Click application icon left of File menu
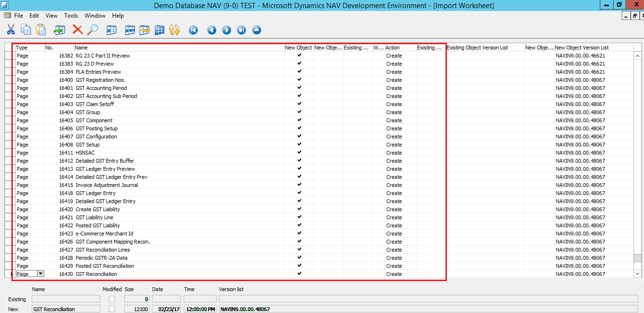 pyautogui.click(x=8, y=16)
